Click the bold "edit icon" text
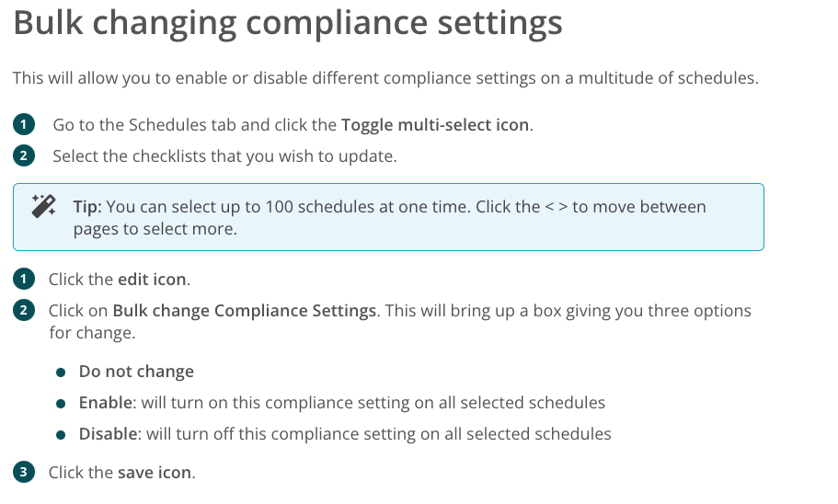The height and width of the screenshot is (504, 838). (x=152, y=280)
